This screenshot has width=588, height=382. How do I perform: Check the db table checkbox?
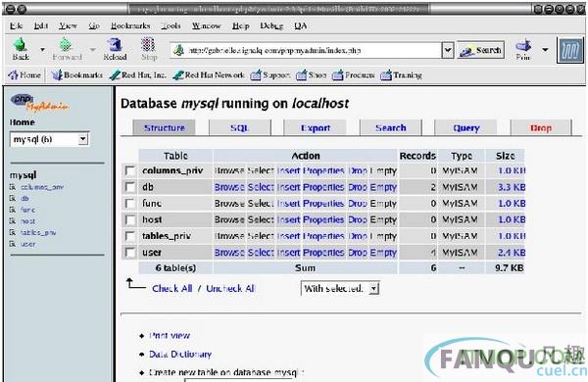coord(130,187)
